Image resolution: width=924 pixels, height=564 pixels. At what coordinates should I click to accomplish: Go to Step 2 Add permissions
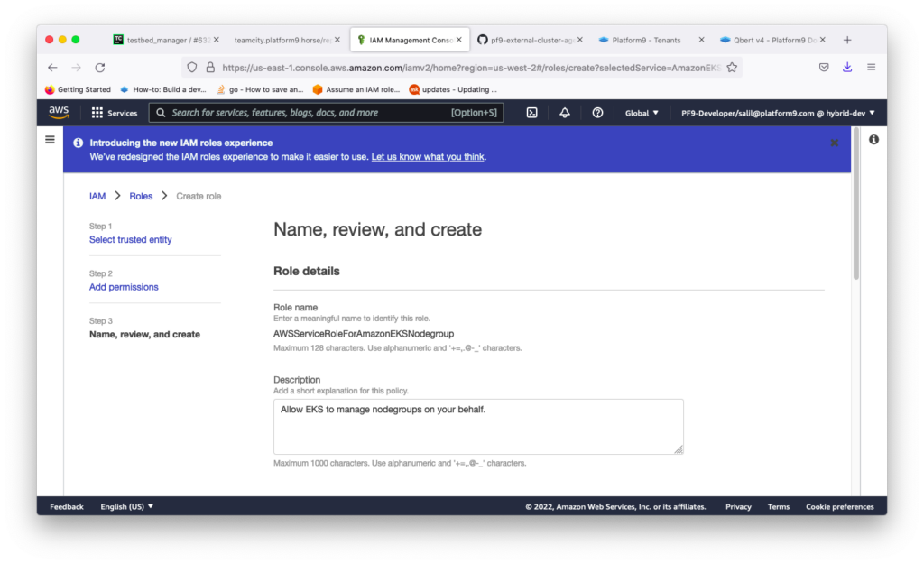[124, 287]
